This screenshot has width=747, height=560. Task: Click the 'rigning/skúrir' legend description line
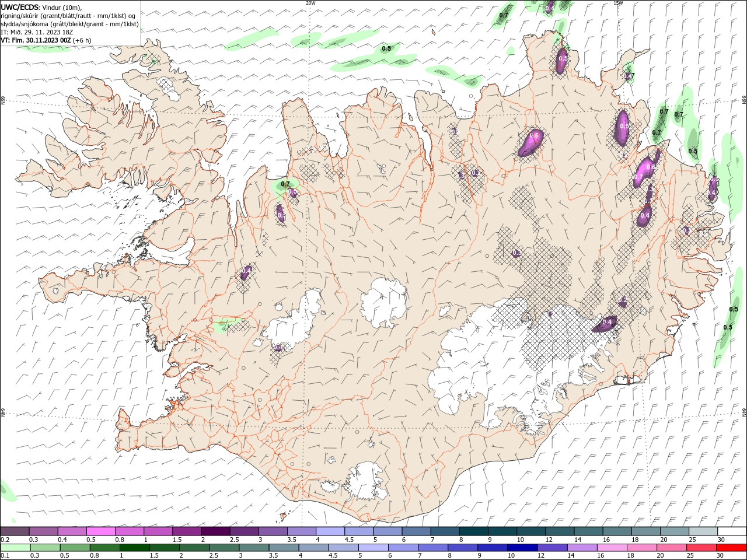[68, 16]
